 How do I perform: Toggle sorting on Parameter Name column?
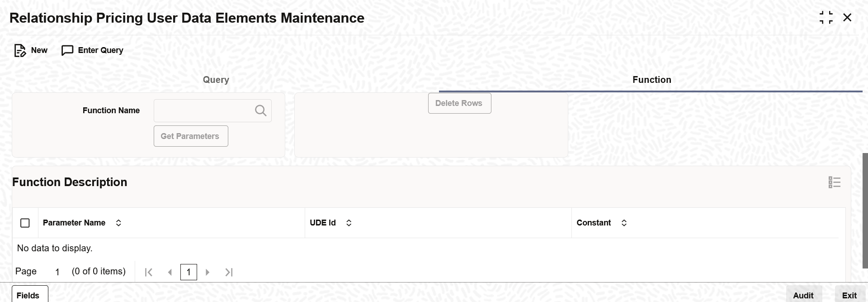(118, 223)
